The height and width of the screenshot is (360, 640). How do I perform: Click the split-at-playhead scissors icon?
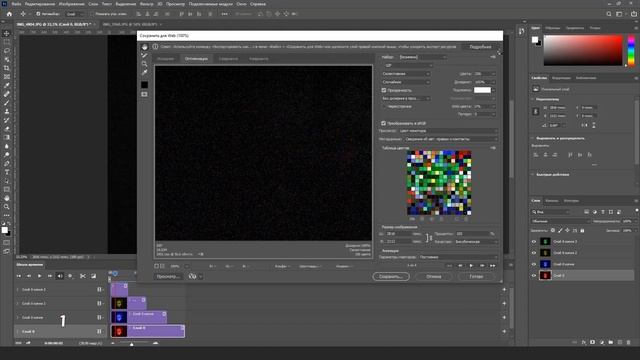coord(83,276)
